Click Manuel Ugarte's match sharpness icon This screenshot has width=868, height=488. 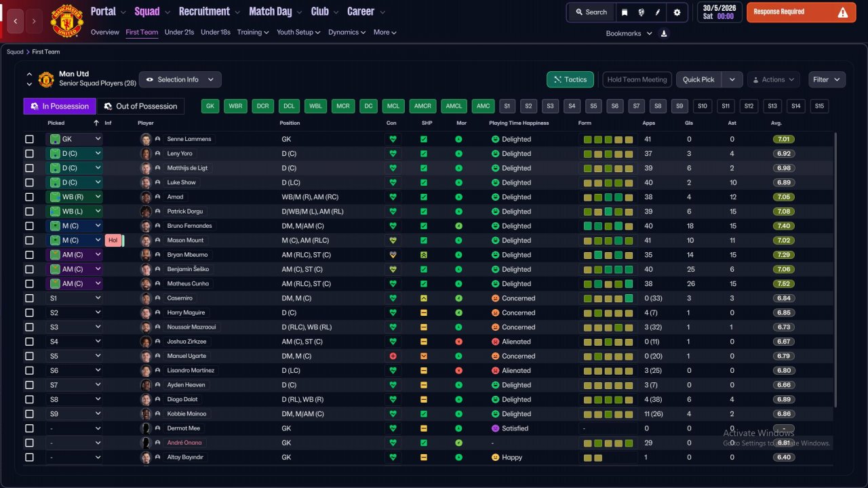pyautogui.click(x=424, y=357)
